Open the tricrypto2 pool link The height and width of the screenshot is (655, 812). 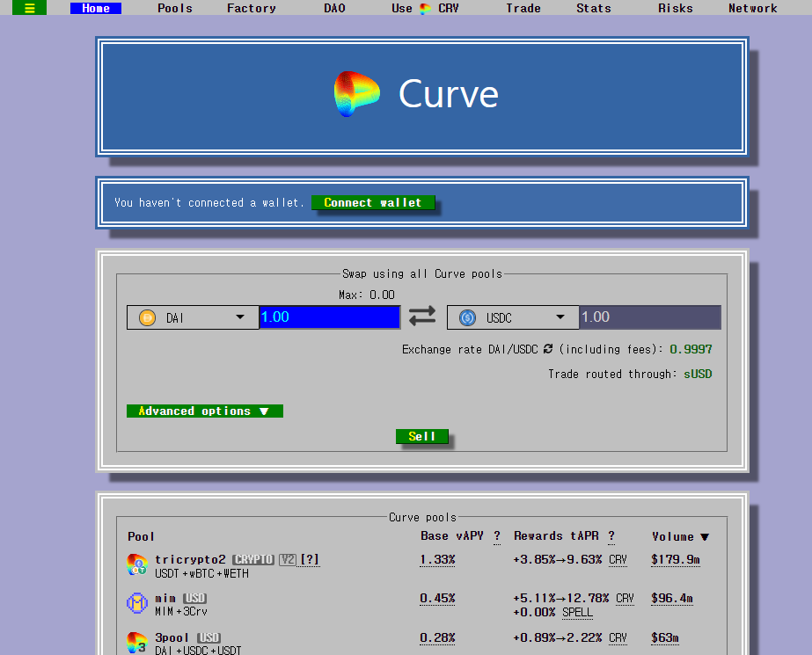click(x=190, y=559)
